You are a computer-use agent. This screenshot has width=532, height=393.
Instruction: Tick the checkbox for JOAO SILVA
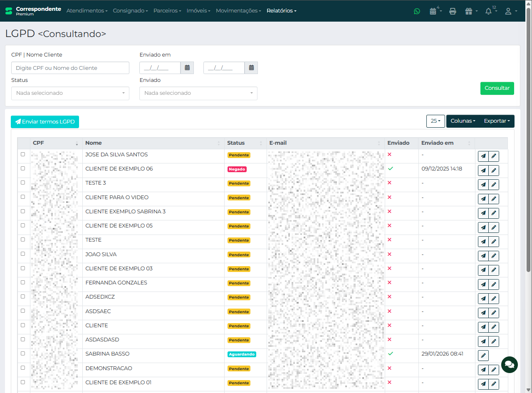pyautogui.click(x=23, y=254)
